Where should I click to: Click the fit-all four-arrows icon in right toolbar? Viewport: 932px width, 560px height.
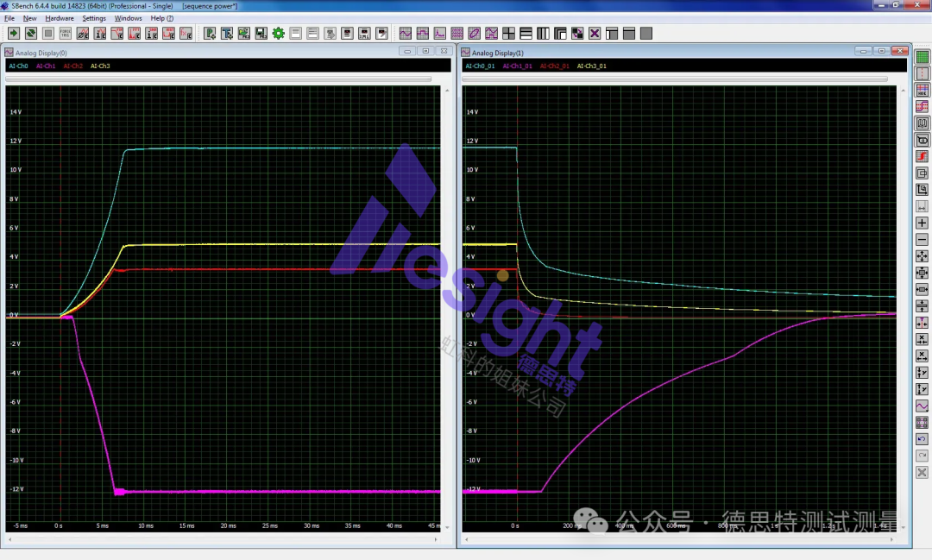coord(922,256)
